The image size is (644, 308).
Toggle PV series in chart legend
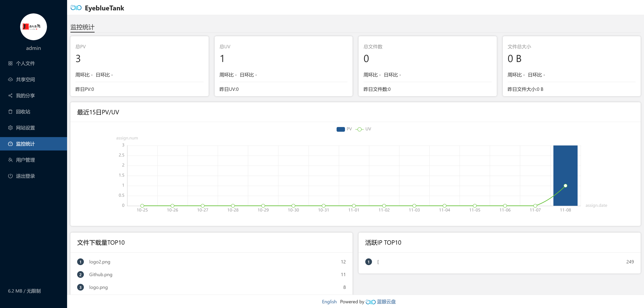340,129
